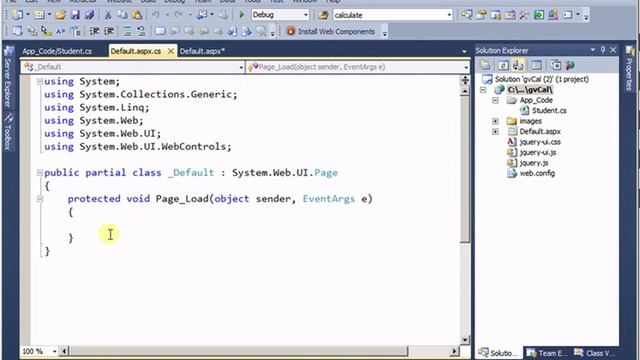
Task: Comment out the selected lines icon
Action: pos(127,31)
